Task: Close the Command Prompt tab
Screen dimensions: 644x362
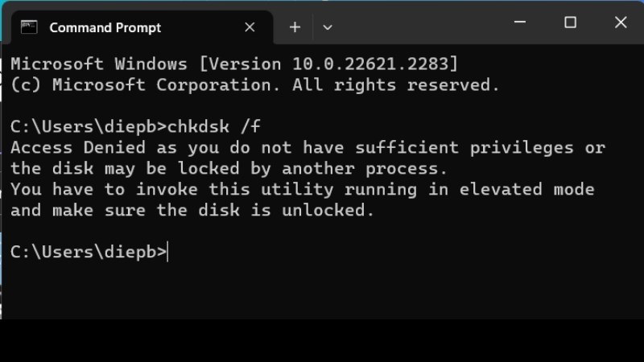Action: (250, 27)
